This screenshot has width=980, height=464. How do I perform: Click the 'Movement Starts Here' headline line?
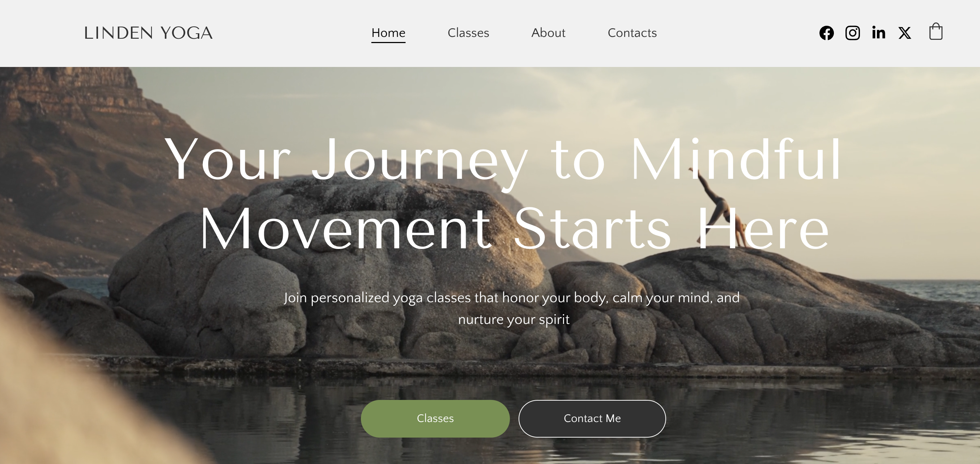click(x=514, y=228)
